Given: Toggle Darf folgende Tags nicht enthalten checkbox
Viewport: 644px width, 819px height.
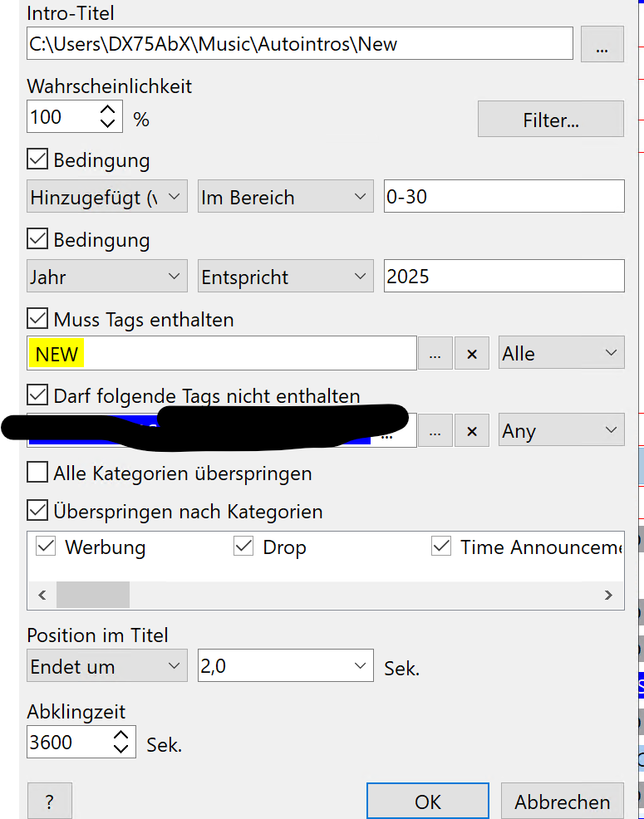Looking at the screenshot, I should [37, 395].
